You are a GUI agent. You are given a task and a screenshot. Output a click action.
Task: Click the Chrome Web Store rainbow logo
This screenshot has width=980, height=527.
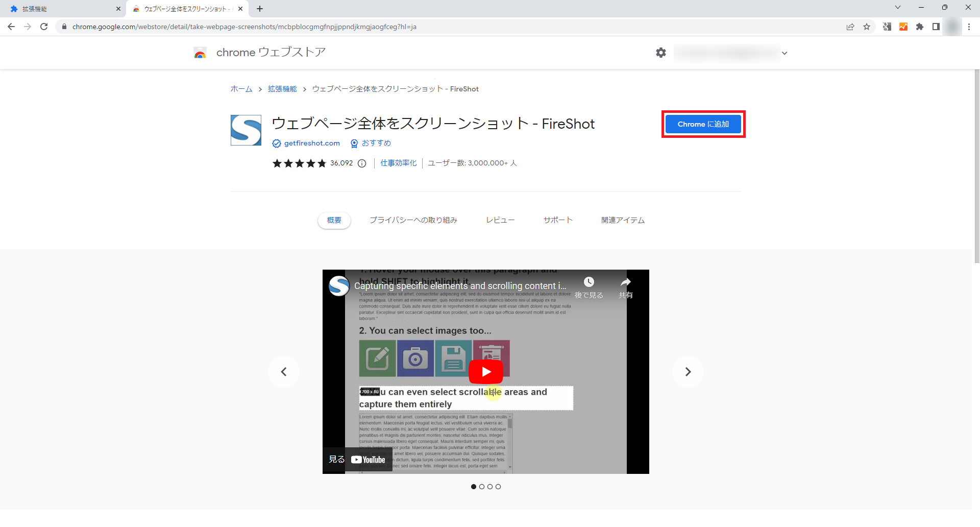tap(200, 53)
